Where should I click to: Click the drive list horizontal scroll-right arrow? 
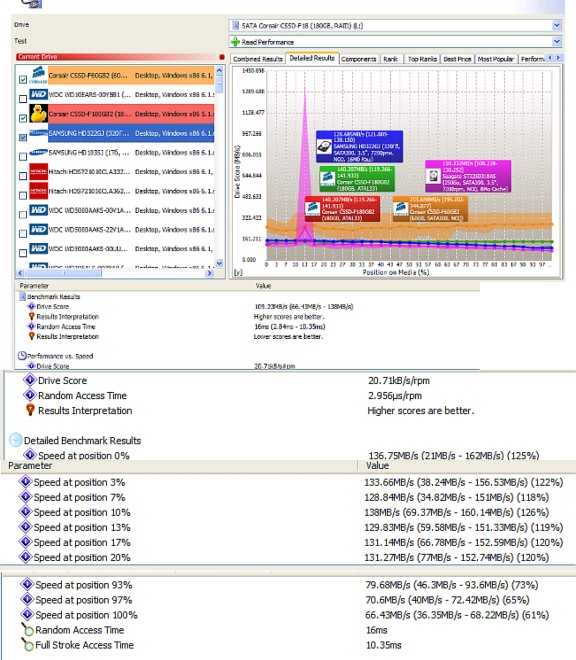[209, 273]
